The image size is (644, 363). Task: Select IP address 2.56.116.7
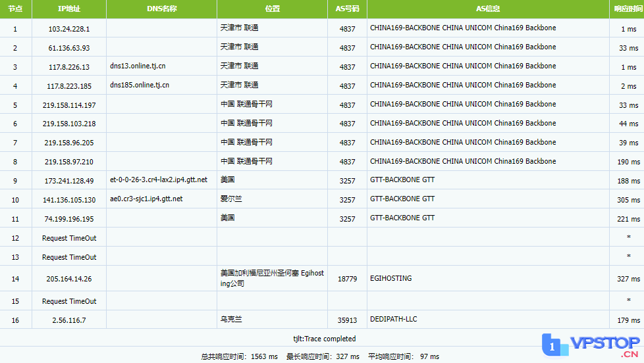tap(69, 320)
